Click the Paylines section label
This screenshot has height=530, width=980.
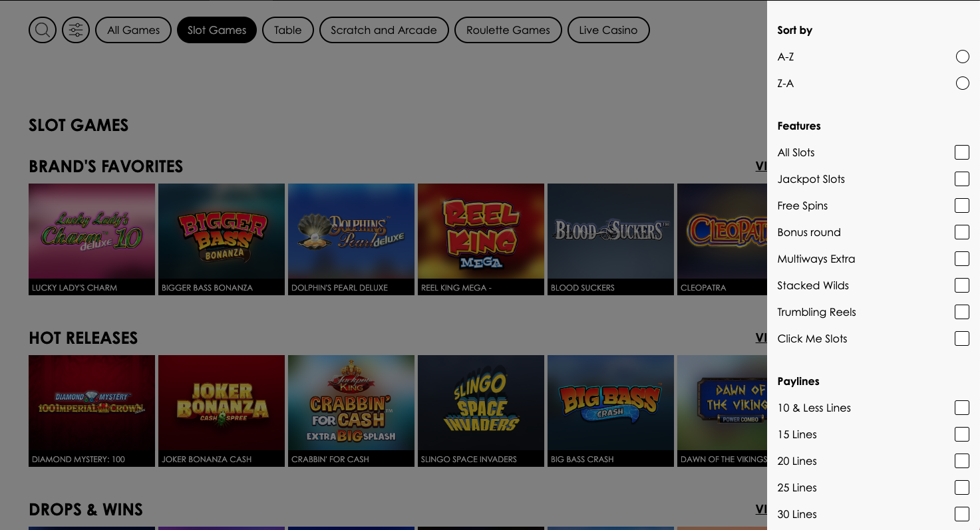coord(798,381)
